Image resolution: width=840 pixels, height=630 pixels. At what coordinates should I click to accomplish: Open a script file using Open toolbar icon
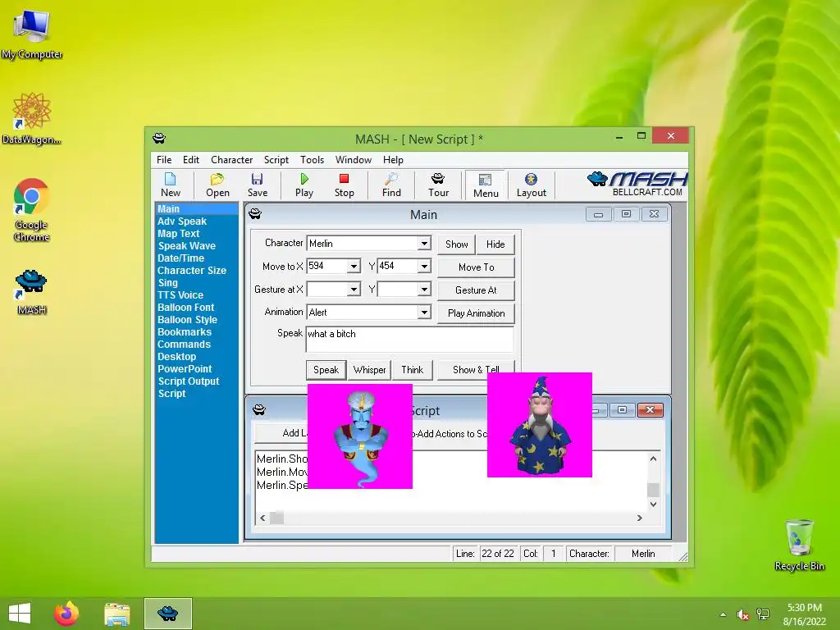click(217, 185)
